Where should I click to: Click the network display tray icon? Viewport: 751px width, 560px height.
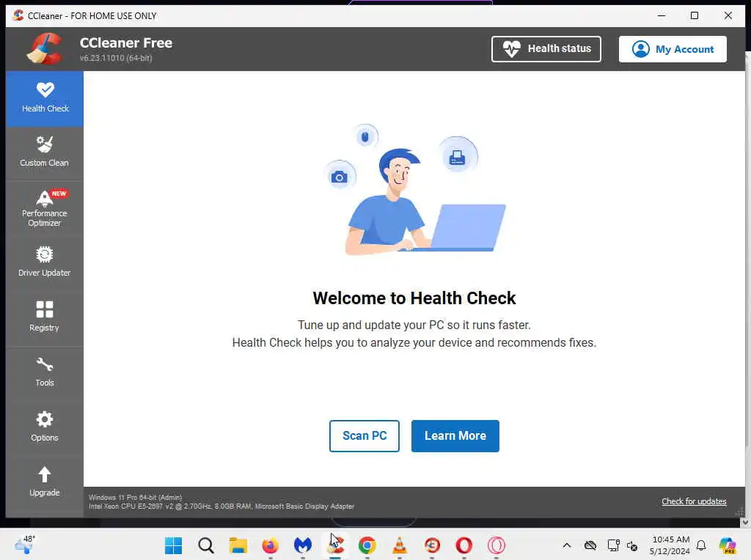tap(614, 545)
